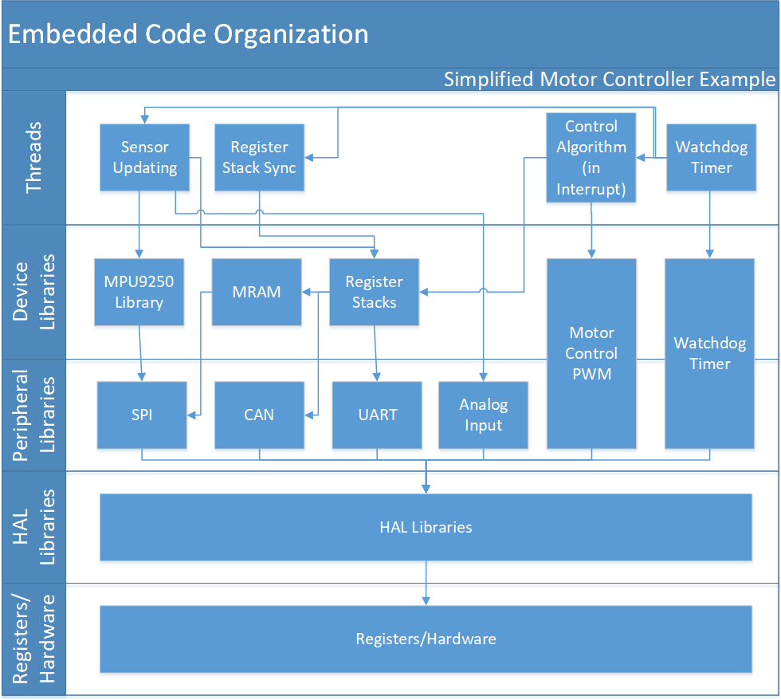The image size is (781, 700).
Task: Click the tall Watchdog Timer device block
Action: pos(709,352)
